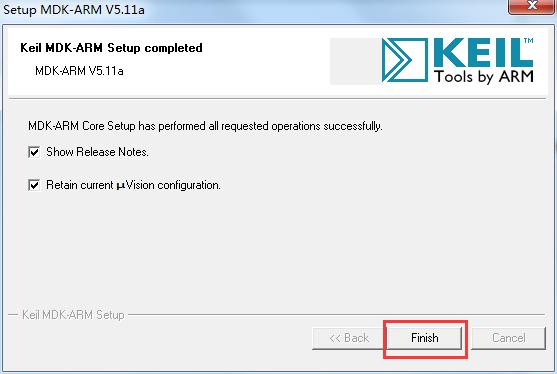Click the Show Release Notes label text

pos(97,152)
